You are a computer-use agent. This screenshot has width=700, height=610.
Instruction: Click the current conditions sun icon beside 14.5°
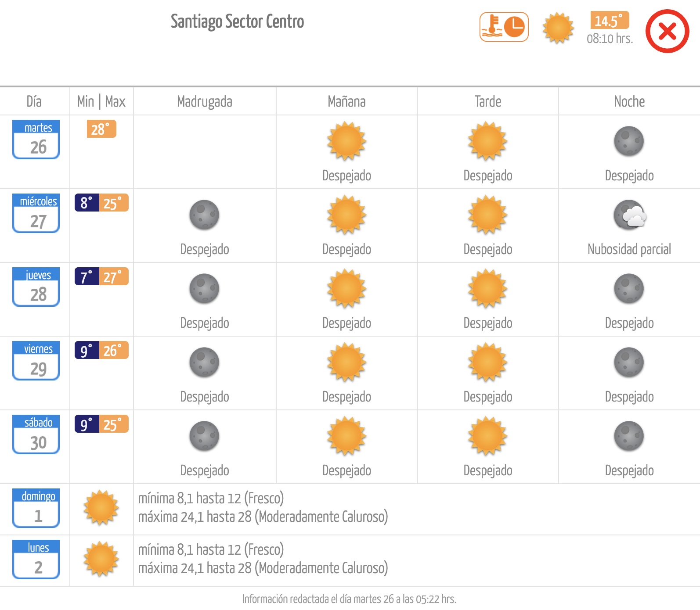(x=558, y=28)
